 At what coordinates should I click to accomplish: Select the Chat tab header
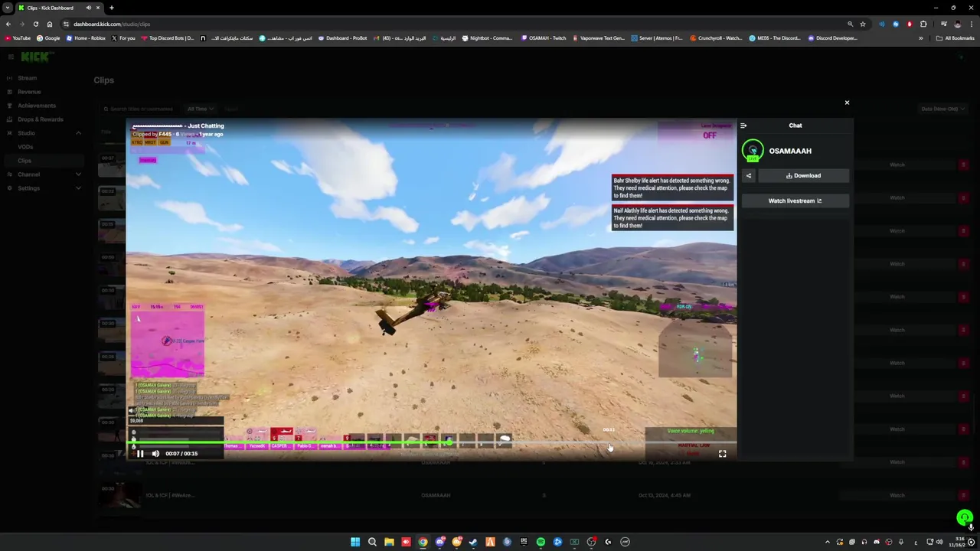tap(795, 126)
